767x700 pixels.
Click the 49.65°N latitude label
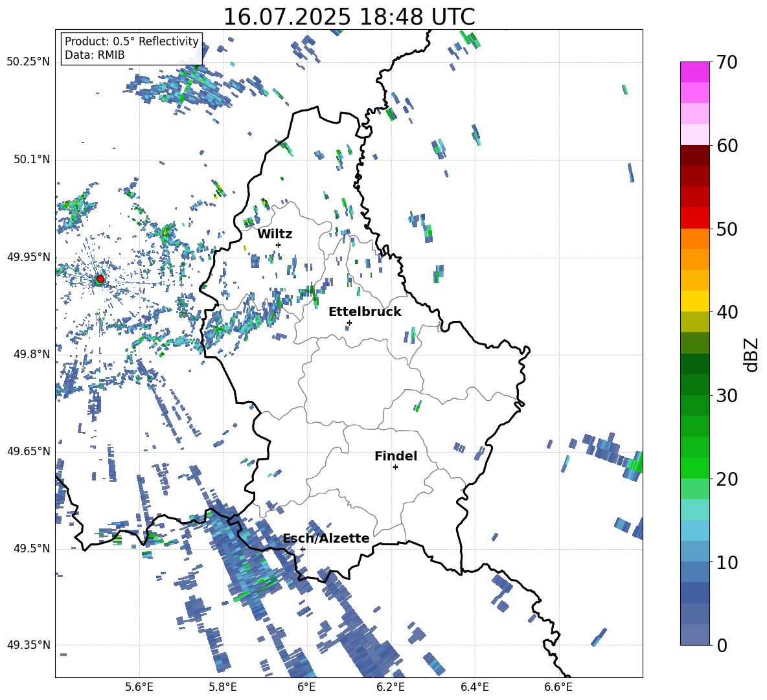click(29, 451)
